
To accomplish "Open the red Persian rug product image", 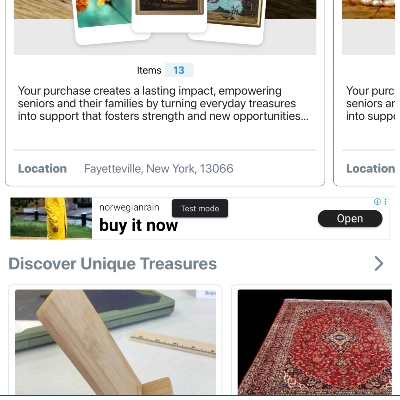I will (x=315, y=342).
